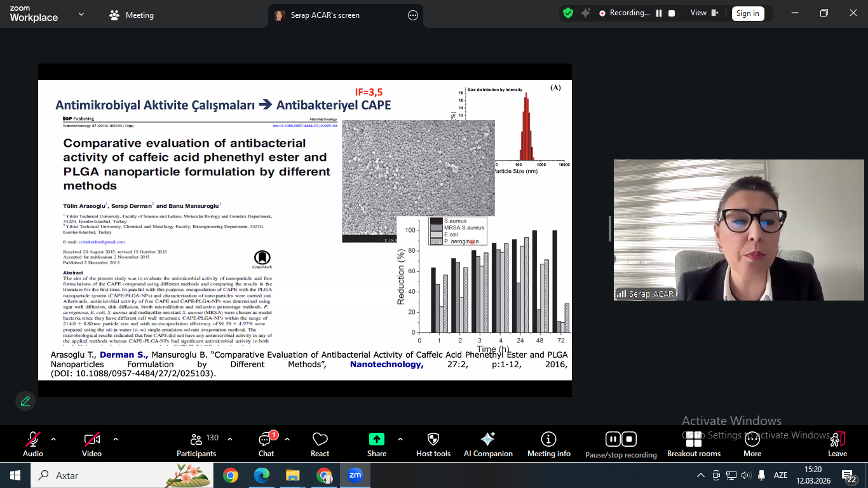The width and height of the screenshot is (868, 488).
Task: Open the Participants list
Action: (x=196, y=444)
